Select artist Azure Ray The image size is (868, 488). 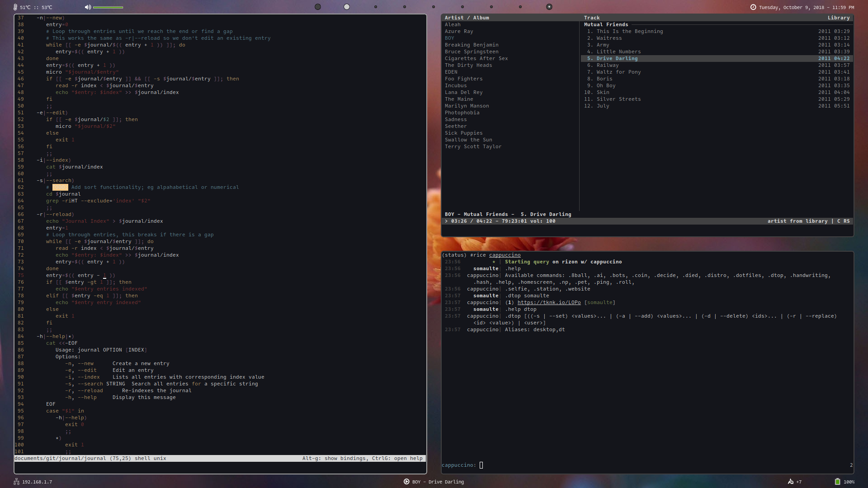pos(459,31)
